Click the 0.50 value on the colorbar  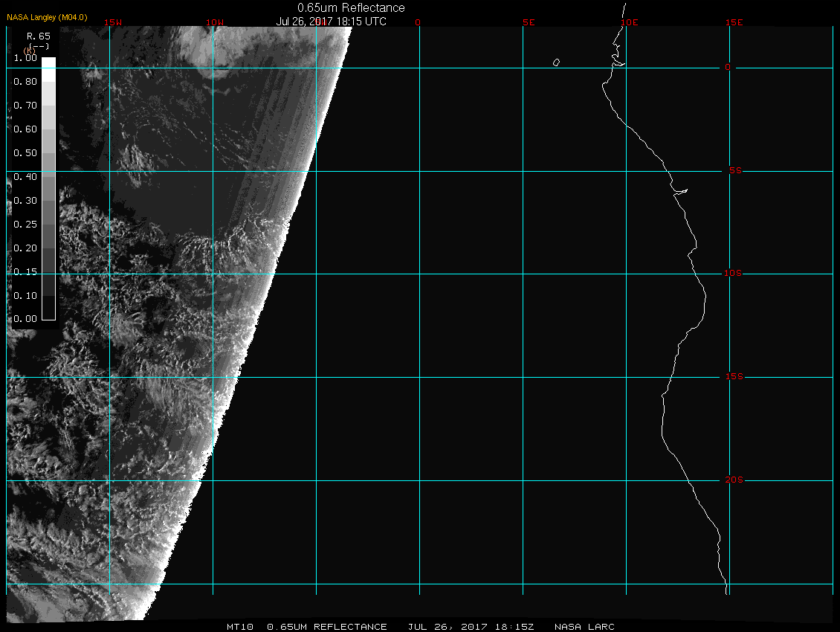[x=25, y=153]
